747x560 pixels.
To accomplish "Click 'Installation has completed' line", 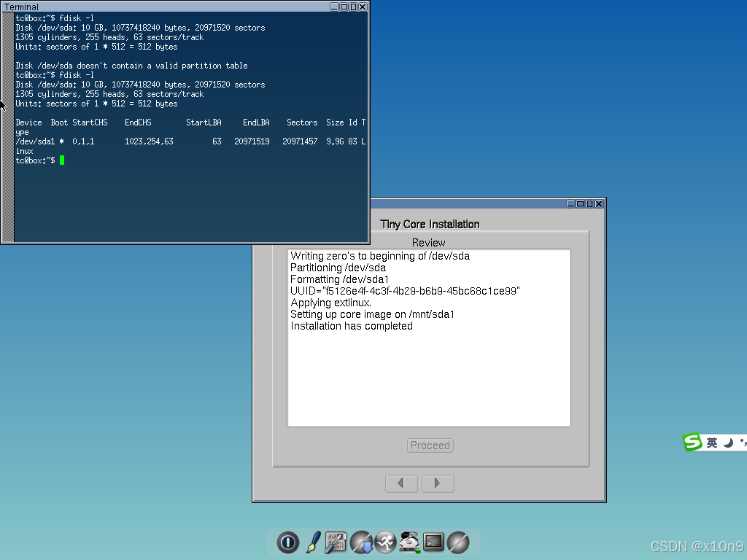I will 352,326.
